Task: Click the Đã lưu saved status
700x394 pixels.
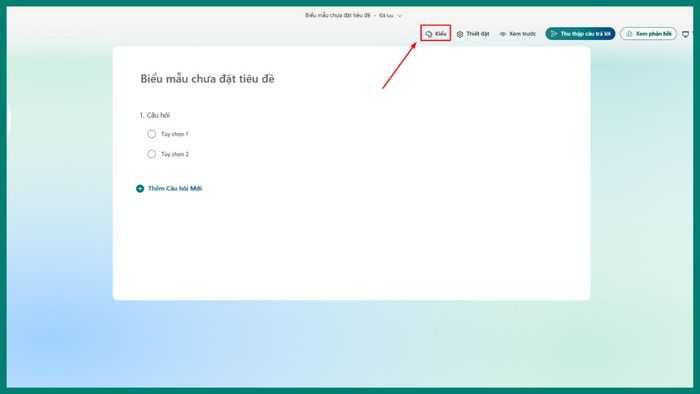Action: 386,16
